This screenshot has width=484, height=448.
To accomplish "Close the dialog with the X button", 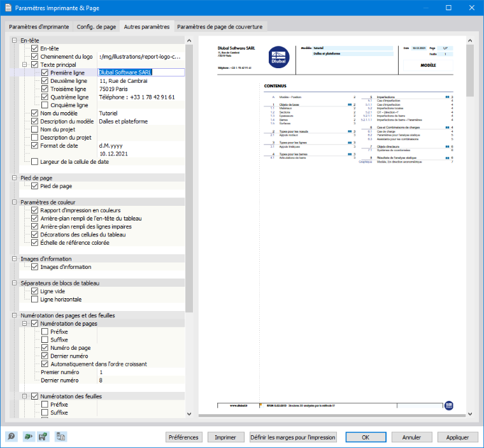I will (472, 8).
